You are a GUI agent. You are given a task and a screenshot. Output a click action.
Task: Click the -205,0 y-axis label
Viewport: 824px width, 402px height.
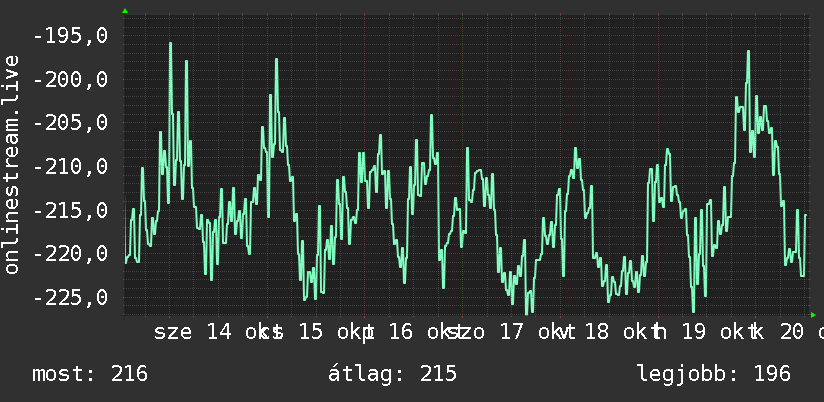point(70,123)
